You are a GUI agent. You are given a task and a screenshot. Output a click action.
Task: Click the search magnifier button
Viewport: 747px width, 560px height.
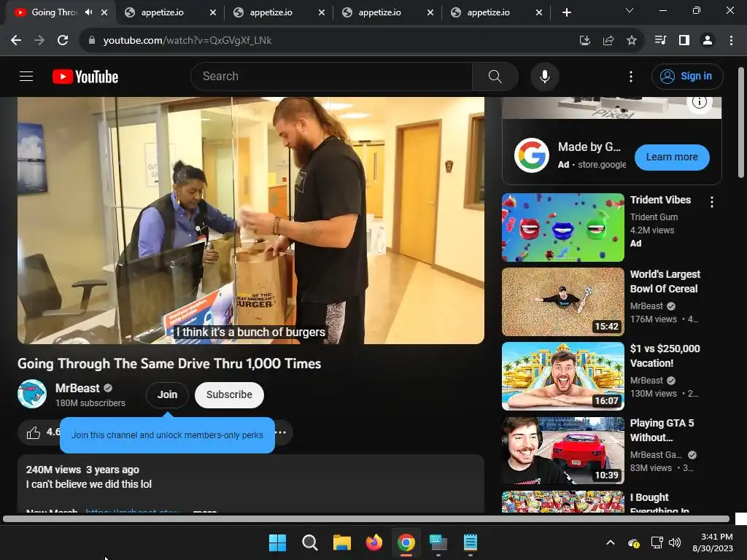[x=495, y=76]
